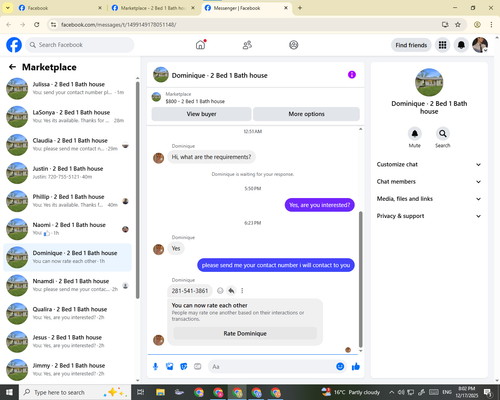Screen dimensions: 500x400
Task: React to the 281-541-3861 message
Action: 220,291
